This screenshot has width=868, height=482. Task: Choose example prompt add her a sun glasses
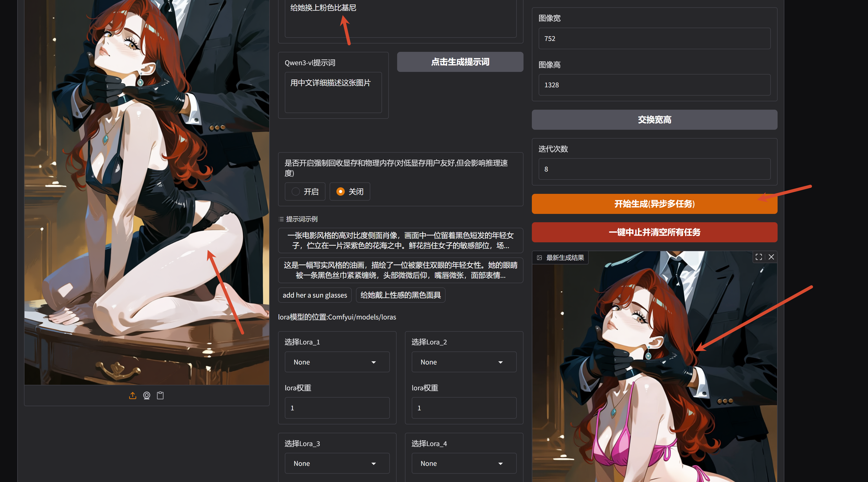click(x=315, y=295)
